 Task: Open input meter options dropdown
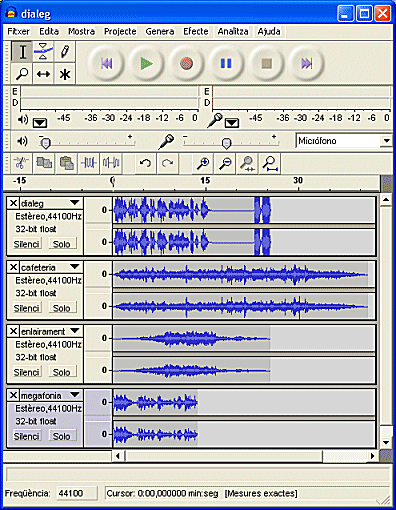[232, 123]
